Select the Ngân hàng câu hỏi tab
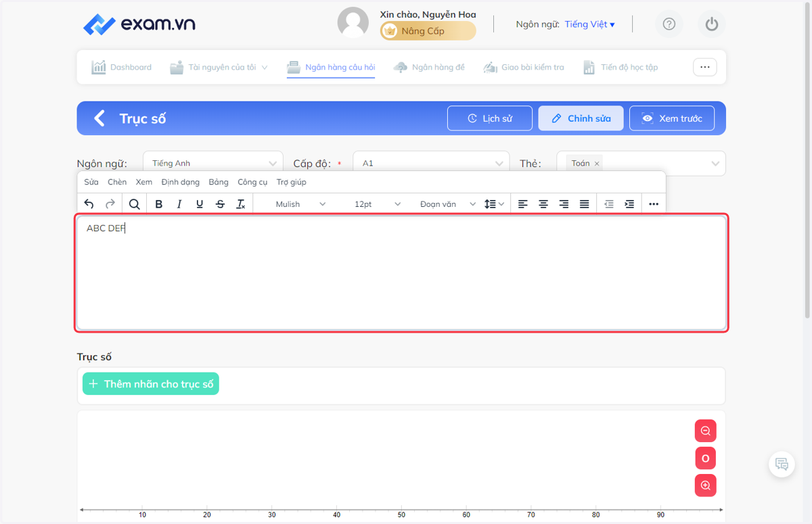The height and width of the screenshot is (524, 812). (x=331, y=67)
